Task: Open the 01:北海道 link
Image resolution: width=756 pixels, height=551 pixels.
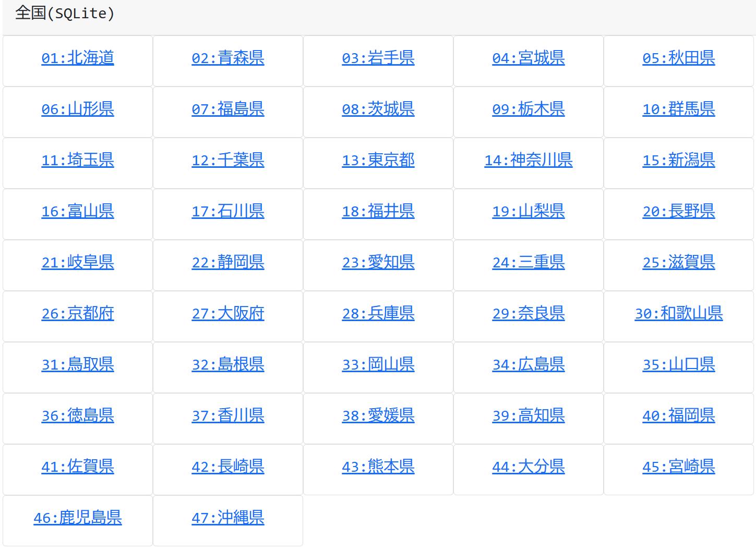Action: [78, 58]
